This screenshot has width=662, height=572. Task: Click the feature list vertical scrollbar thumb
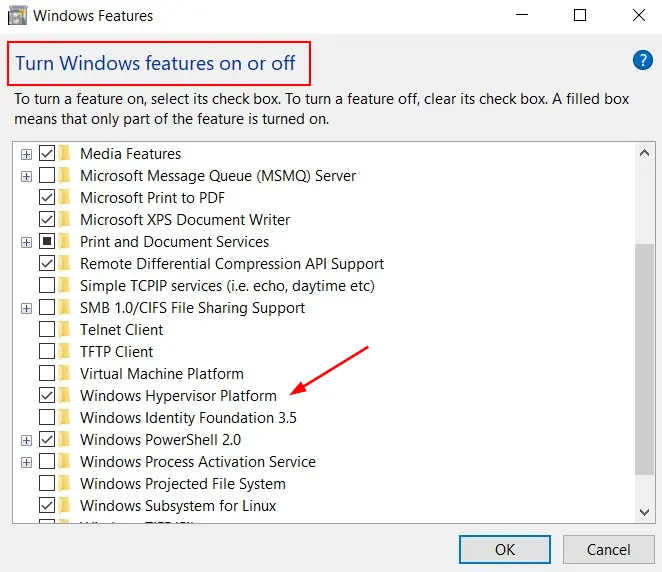[645, 360]
